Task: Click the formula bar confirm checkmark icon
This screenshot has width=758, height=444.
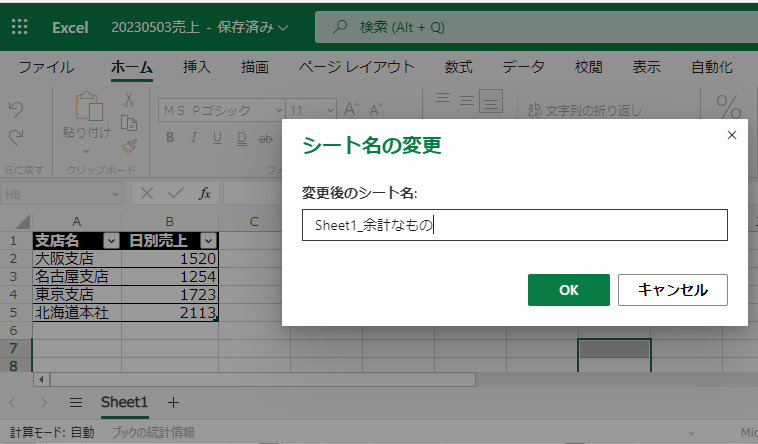Action: coord(175,193)
